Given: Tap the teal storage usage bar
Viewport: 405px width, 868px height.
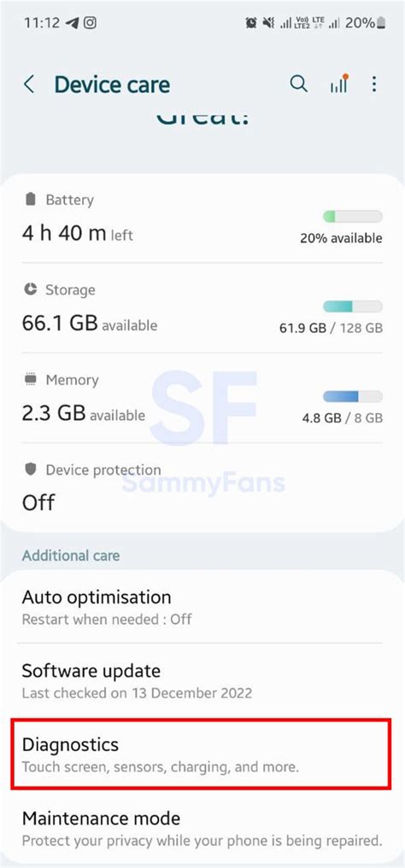Looking at the screenshot, I should point(352,306).
